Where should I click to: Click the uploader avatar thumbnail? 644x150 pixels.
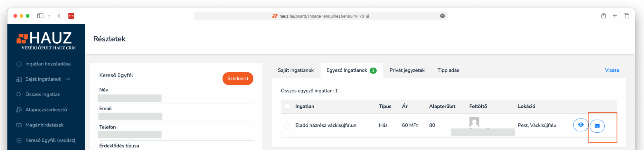474,122
